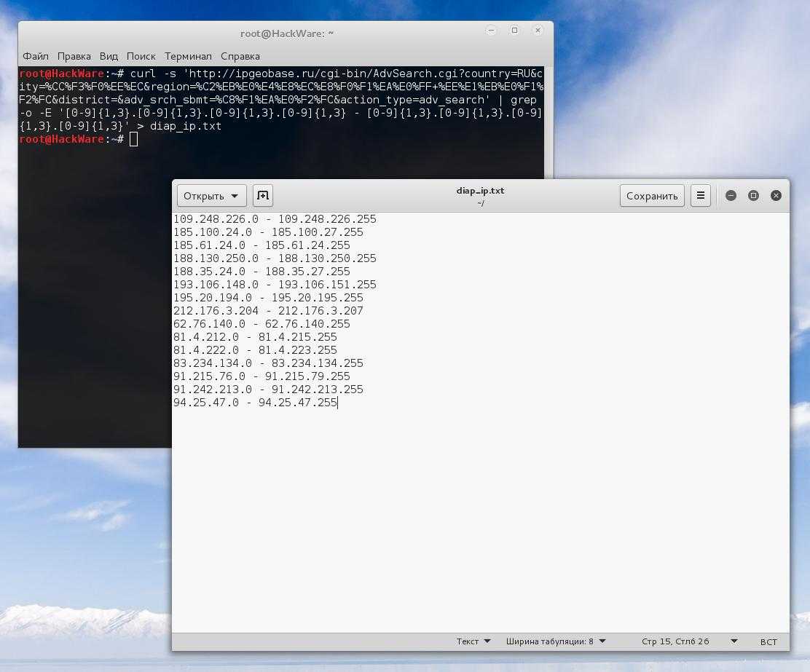Click the new document icon in gedit
This screenshot has height=672, width=810.
click(263, 195)
